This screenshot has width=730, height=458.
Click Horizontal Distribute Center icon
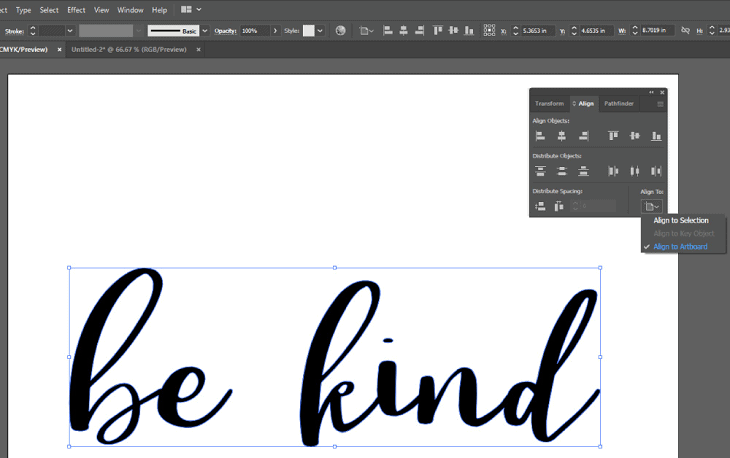click(635, 171)
